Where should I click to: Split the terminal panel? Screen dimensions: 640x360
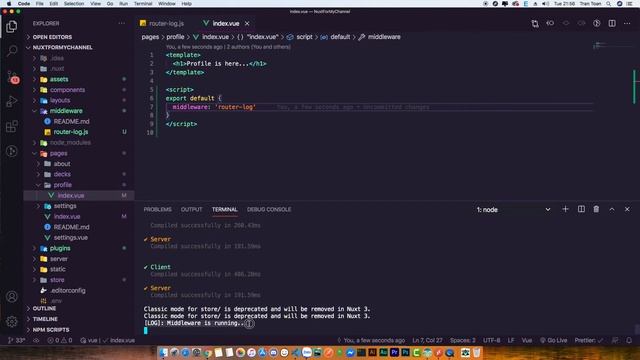581,209
